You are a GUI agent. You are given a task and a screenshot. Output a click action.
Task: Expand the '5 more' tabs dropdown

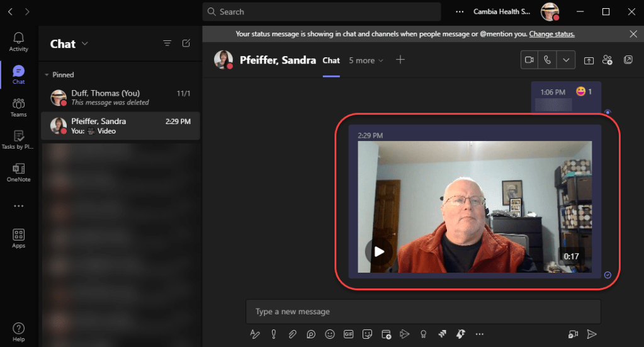pyautogui.click(x=366, y=60)
